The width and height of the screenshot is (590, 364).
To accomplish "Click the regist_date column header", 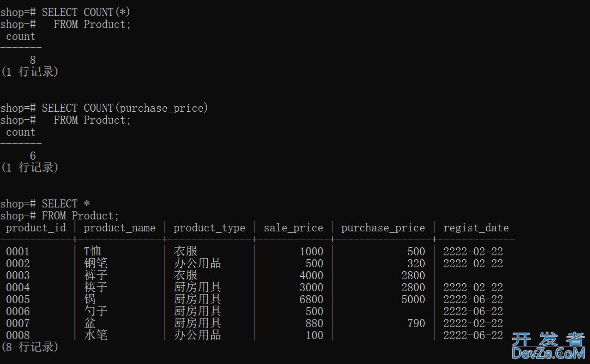I will coord(476,228).
